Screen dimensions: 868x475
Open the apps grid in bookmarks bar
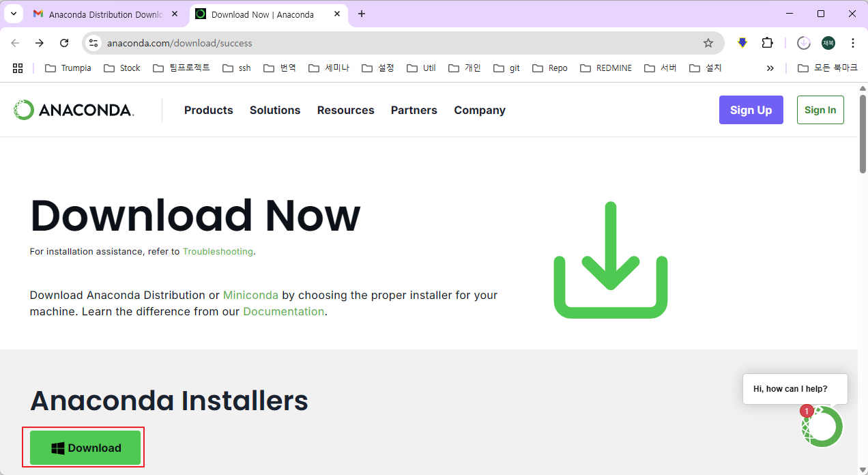pyautogui.click(x=18, y=68)
